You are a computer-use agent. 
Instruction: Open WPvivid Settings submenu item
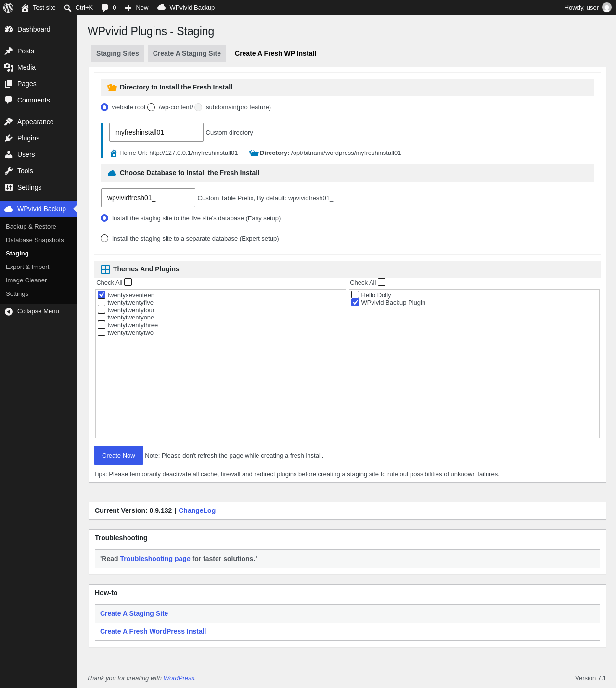(x=38, y=294)
